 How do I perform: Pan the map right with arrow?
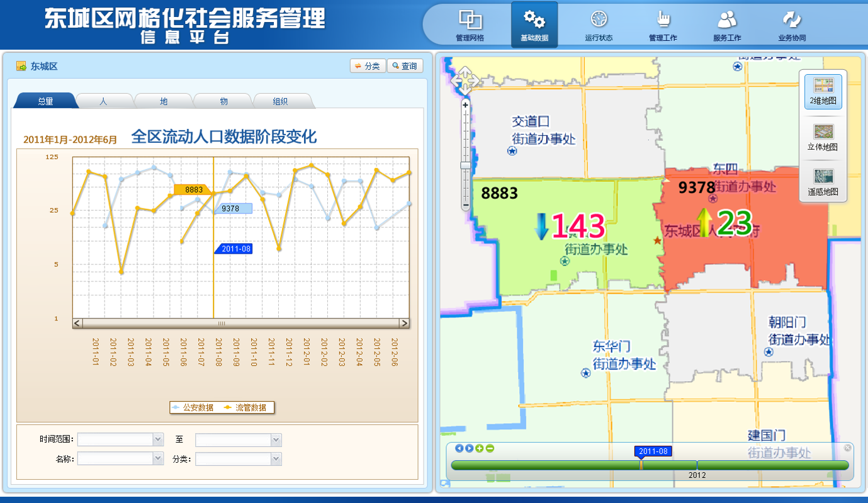pos(475,81)
